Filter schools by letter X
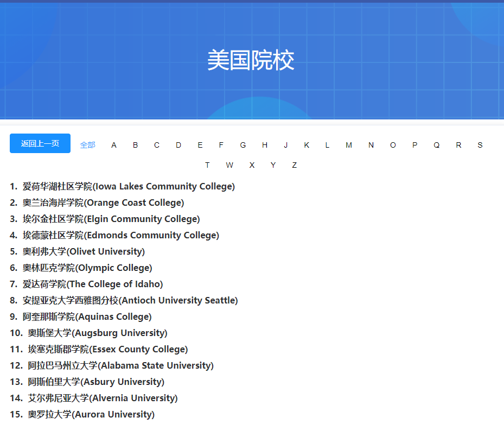This screenshot has width=504, height=424. coord(252,165)
